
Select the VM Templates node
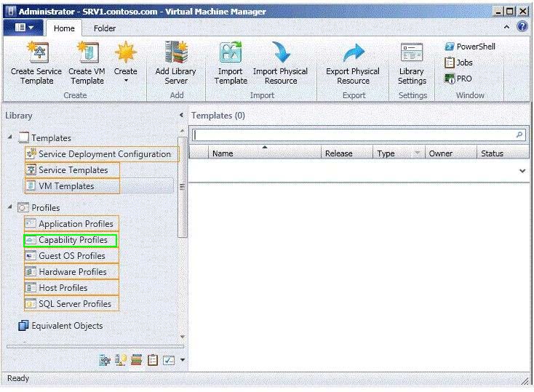point(72,186)
